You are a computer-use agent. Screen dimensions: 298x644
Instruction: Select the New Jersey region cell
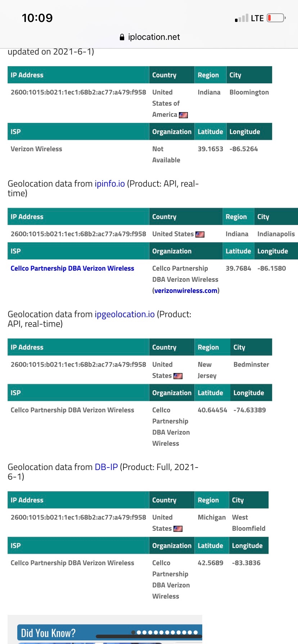(207, 370)
